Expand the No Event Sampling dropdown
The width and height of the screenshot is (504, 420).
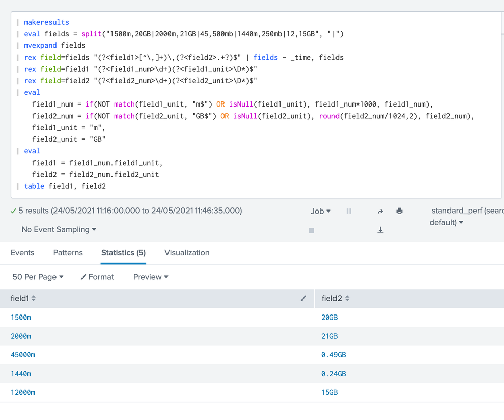tap(59, 229)
